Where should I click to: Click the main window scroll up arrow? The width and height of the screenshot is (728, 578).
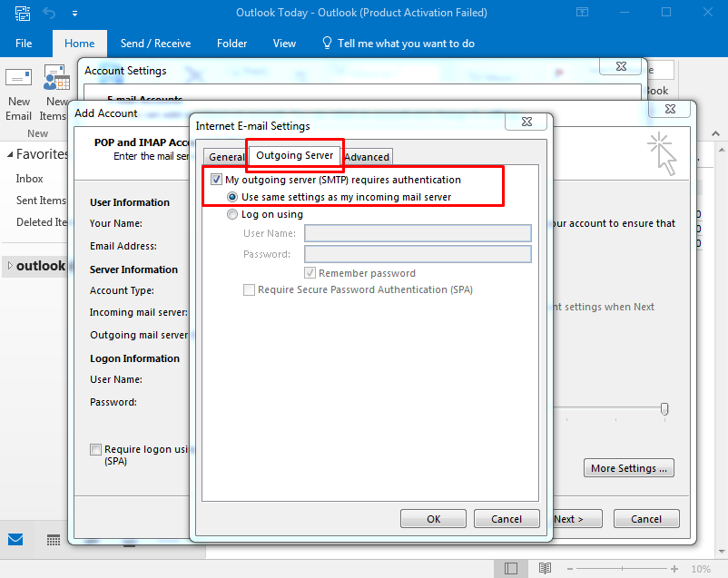tap(722, 150)
